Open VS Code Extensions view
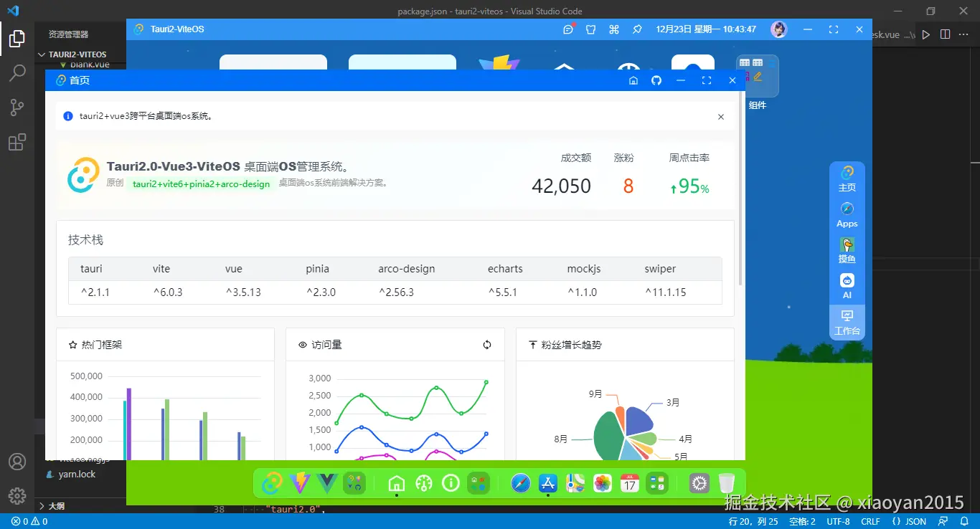 coord(17,142)
